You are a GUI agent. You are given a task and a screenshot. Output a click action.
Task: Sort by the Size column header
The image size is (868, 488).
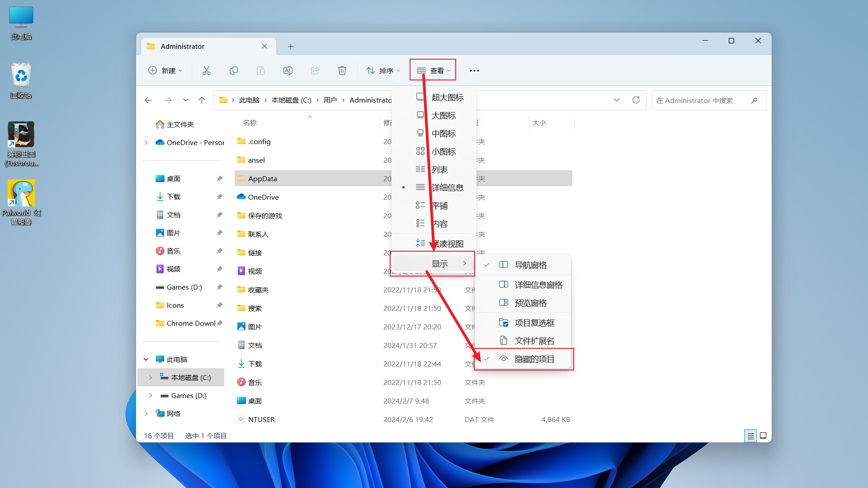539,123
